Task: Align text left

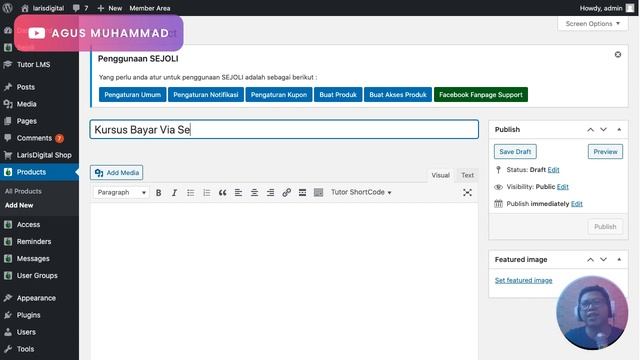Action: pos(238,193)
